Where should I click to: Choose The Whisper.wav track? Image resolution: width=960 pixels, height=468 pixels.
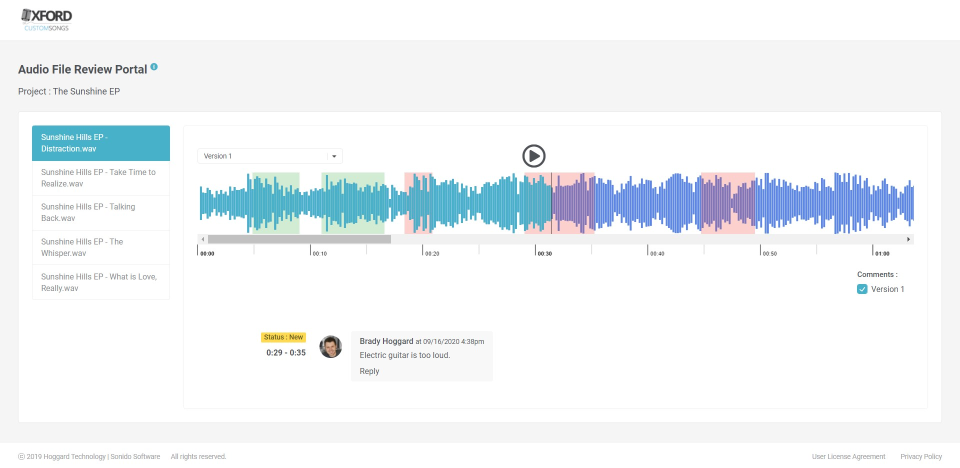point(100,247)
